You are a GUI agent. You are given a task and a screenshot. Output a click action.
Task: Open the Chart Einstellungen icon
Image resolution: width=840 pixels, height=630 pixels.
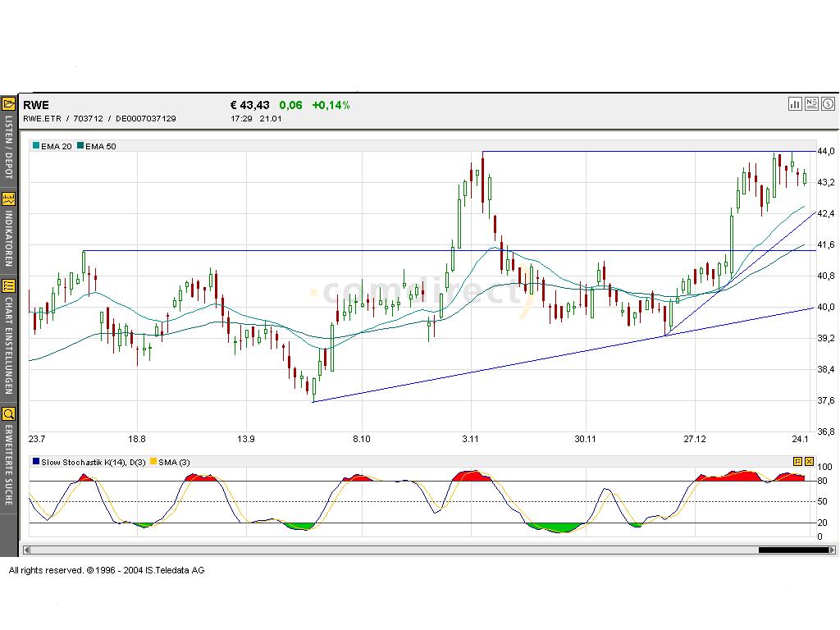8,287
